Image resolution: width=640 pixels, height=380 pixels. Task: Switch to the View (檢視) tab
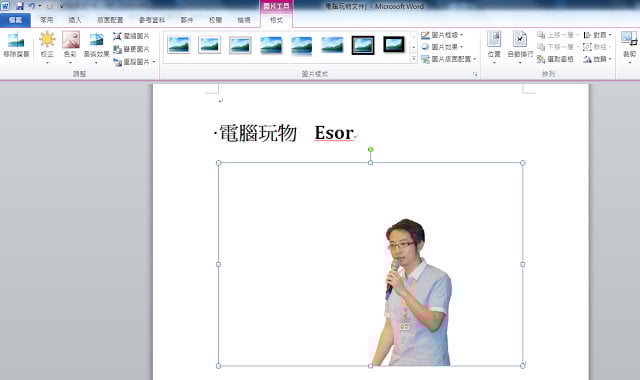pos(244,20)
